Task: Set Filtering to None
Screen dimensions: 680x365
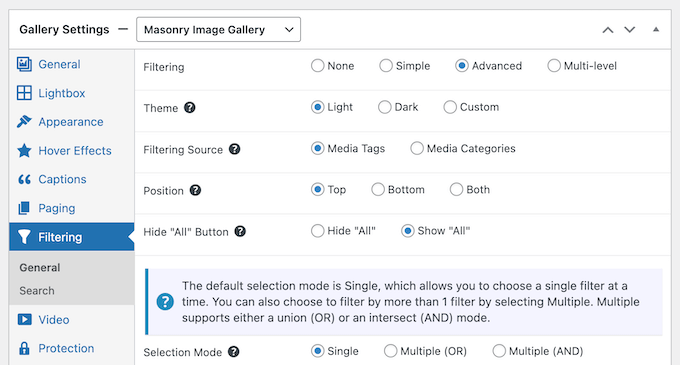Action: tap(317, 65)
